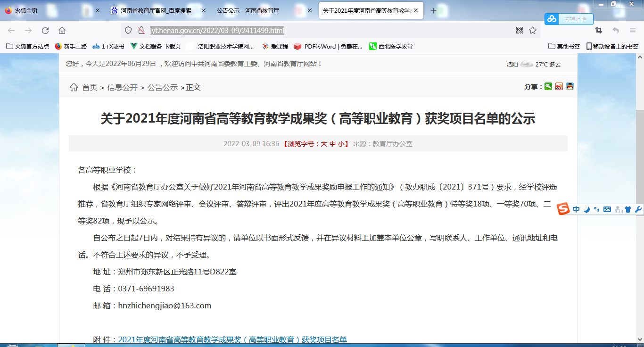Reload the page with the refresh button
644x347 pixels.
(x=45, y=31)
